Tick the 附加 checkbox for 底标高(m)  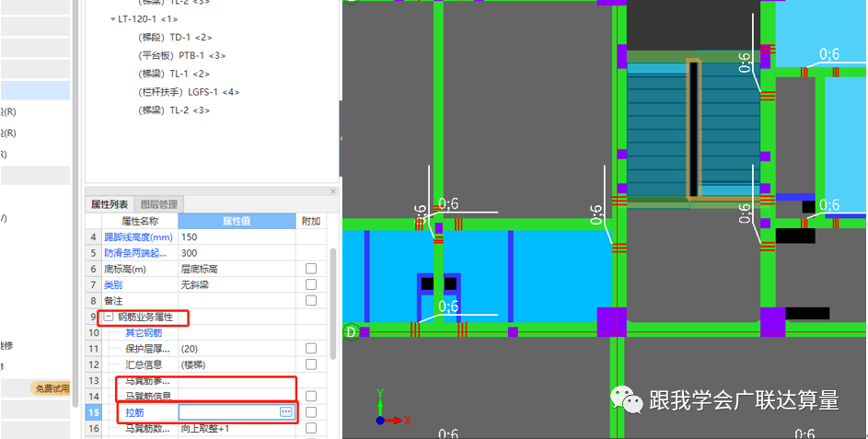pyautogui.click(x=311, y=269)
